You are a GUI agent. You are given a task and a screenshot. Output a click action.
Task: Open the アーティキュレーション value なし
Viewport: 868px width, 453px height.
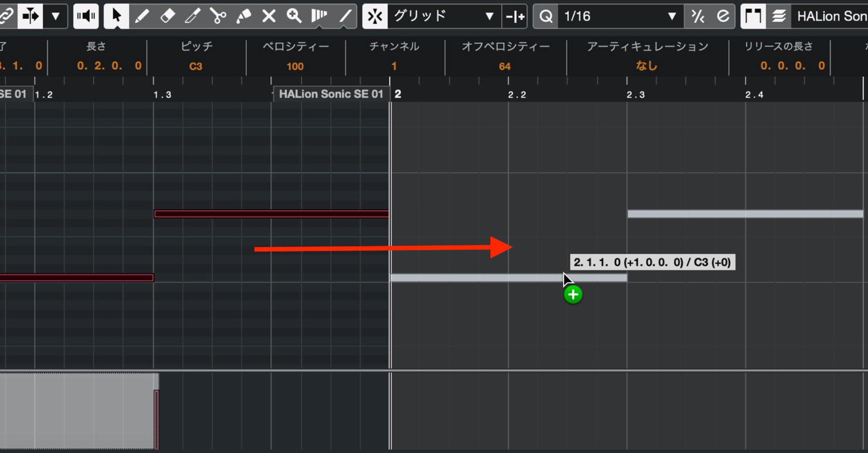click(x=646, y=66)
